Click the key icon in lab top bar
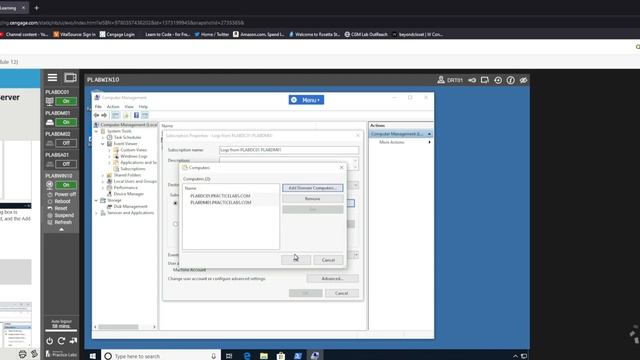The height and width of the screenshot is (360, 640). (472, 80)
